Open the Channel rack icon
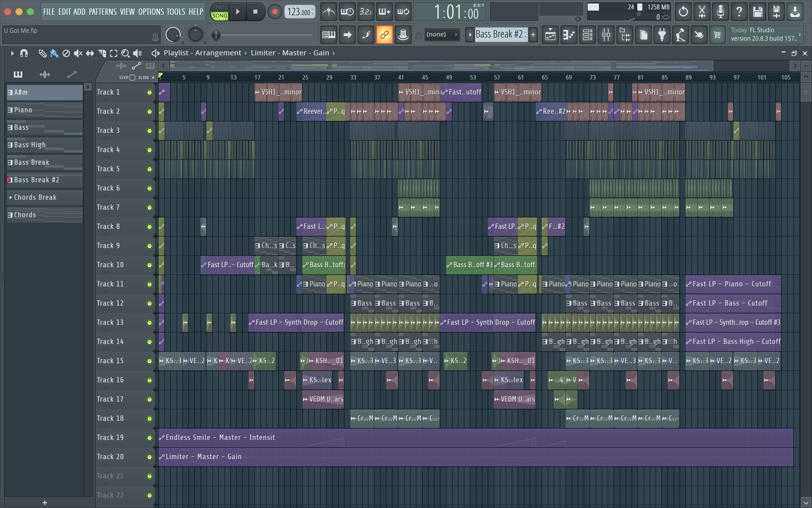The height and width of the screenshot is (508, 812). pyautogui.click(x=588, y=35)
